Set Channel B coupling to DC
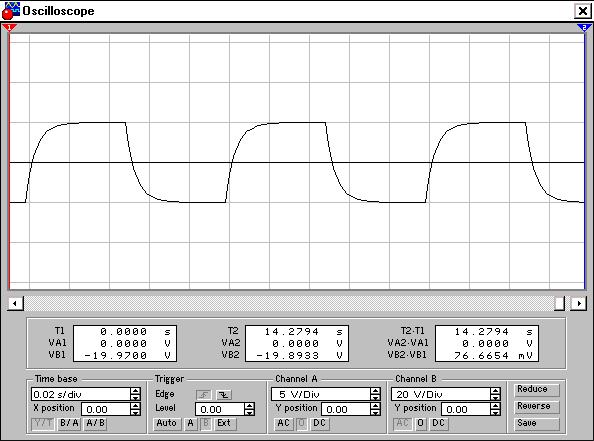 click(438, 423)
